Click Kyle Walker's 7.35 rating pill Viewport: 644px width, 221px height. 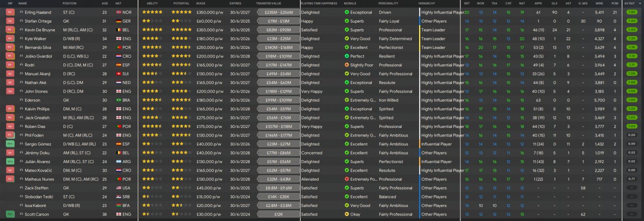pos(631,38)
